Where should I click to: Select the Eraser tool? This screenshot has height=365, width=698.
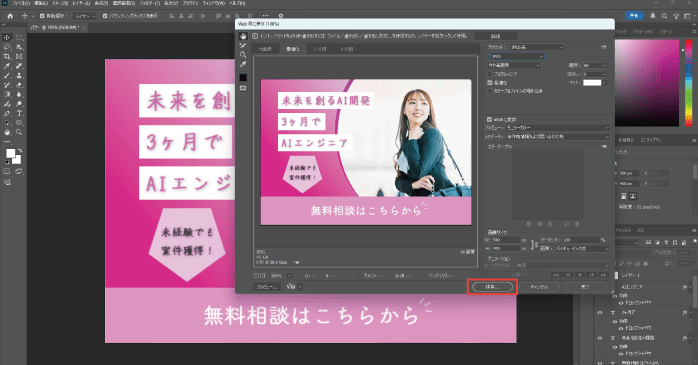[19, 85]
